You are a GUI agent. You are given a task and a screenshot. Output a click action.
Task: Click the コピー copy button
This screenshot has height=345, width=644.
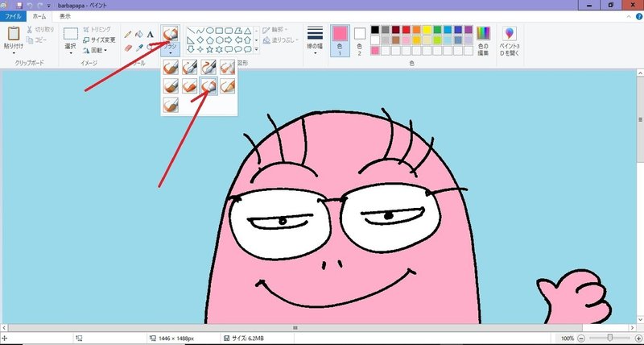pos(37,39)
